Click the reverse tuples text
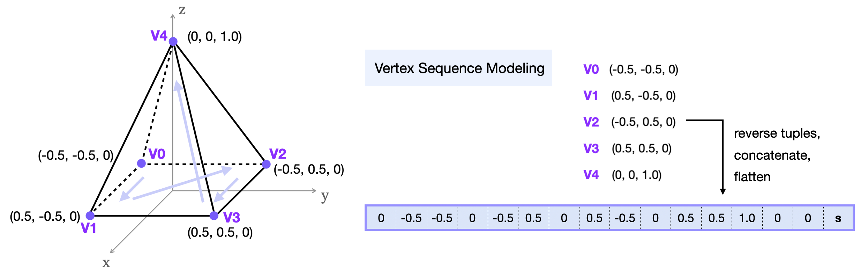The height and width of the screenshot is (276, 868). (777, 133)
